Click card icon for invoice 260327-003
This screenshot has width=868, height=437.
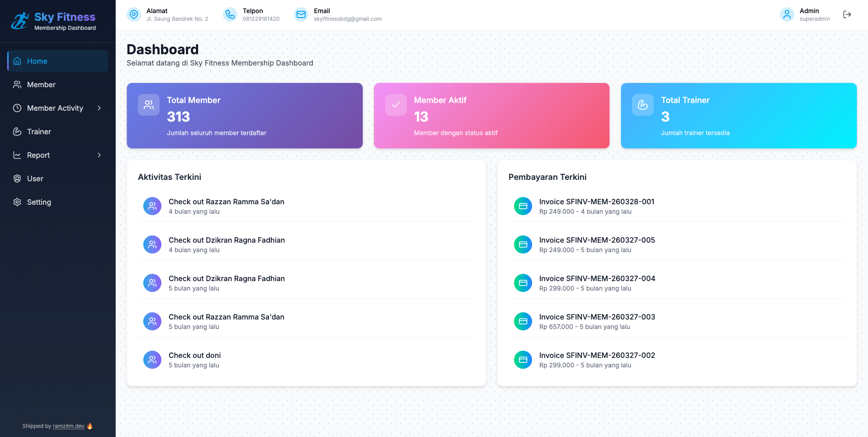pos(523,321)
